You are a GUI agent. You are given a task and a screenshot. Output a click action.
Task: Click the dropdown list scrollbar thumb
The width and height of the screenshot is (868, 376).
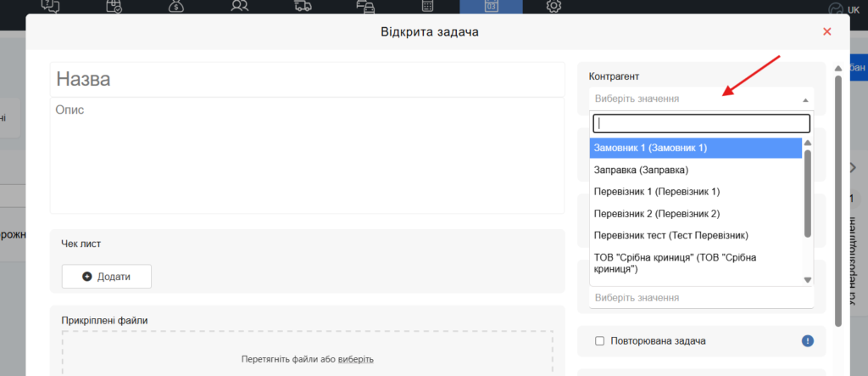click(807, 193)
